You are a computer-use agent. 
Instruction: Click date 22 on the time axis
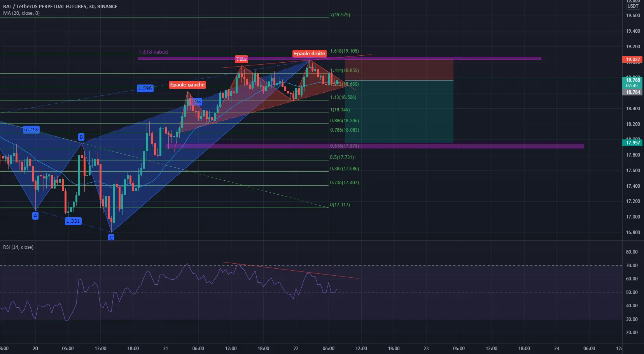(296, 349)
